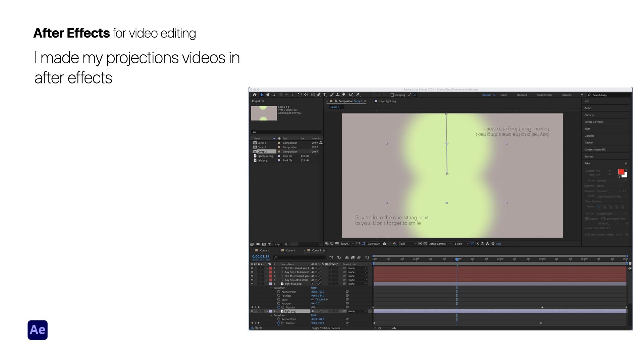Toggle the Aligned checkbox in Paint panel
Image resolution: width=644 pixels, height=362 pixels.
(x=587, y=219)
